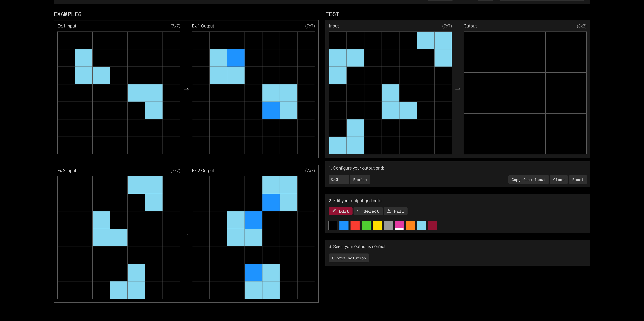Click the Resize button
This screenshot has height=321, width=644.
(360, 180)
